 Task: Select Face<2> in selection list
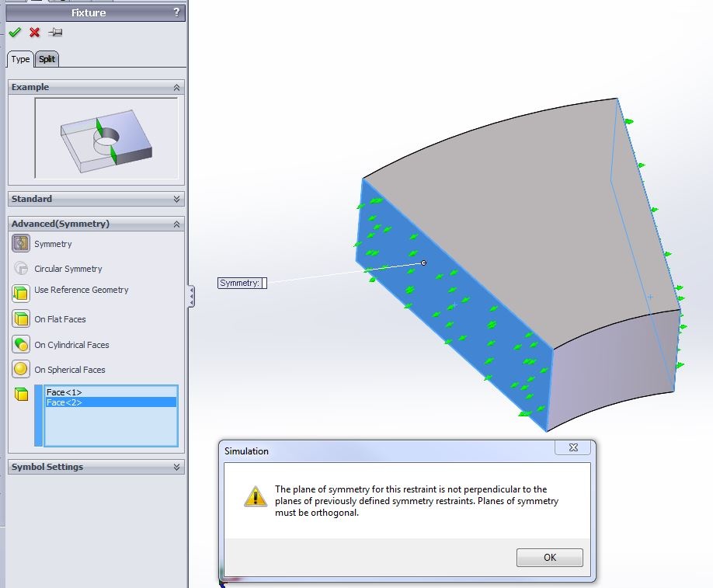pyautogui.click(x=110, y=402)
